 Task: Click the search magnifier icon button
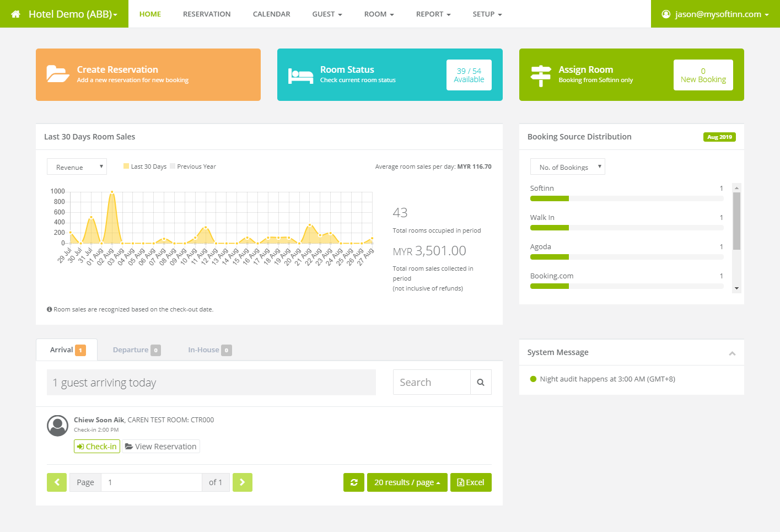pyautogui.click(x=481, y=382)
